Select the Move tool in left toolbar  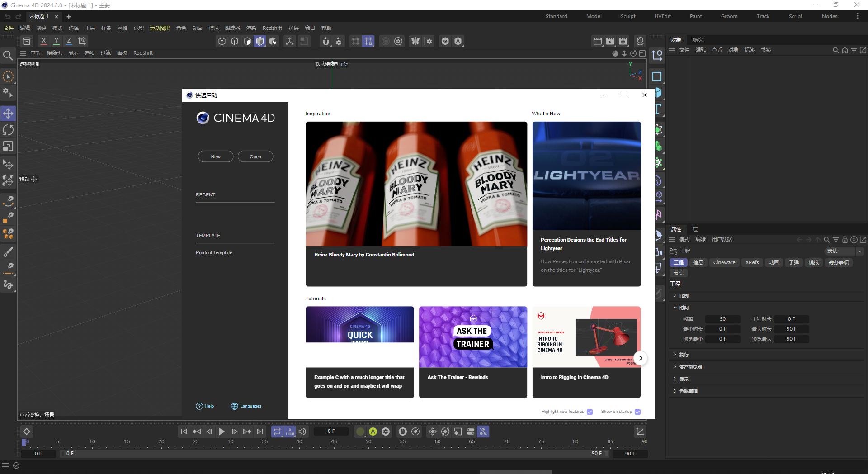point(8,114)
